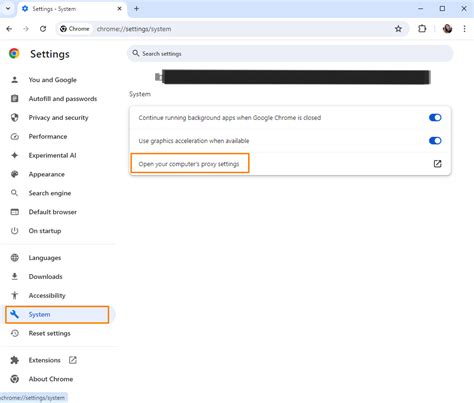474x403 pixels.
Task: Open Extensions link in sidebar
Action: [45, 360]
